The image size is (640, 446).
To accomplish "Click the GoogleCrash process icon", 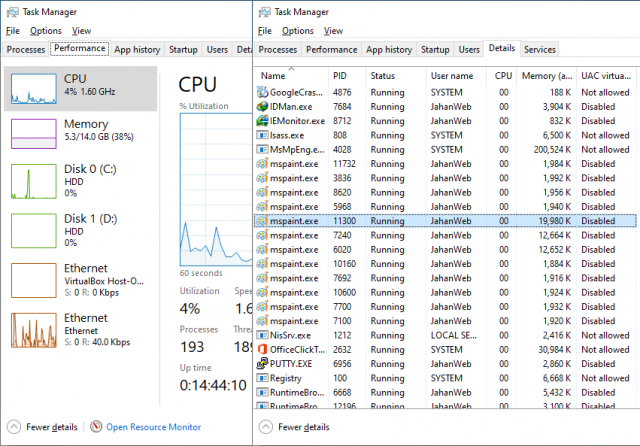I will pos(262,92).
